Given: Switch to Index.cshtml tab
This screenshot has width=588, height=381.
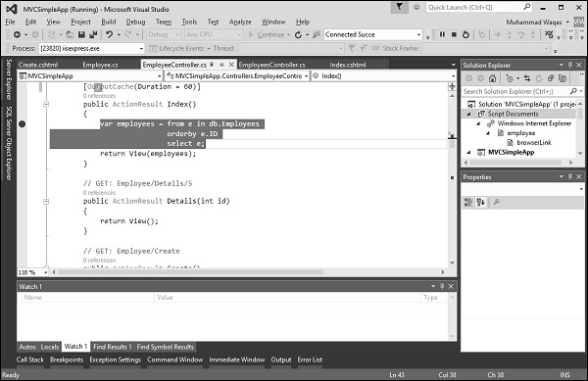Looking at the screenshot, I should [x=348, y=65].
